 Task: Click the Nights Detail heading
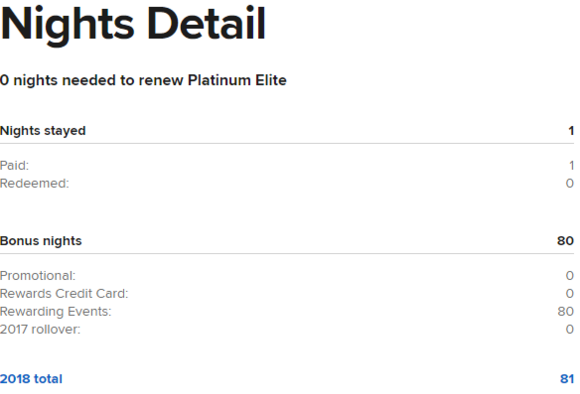click(133, 25)
